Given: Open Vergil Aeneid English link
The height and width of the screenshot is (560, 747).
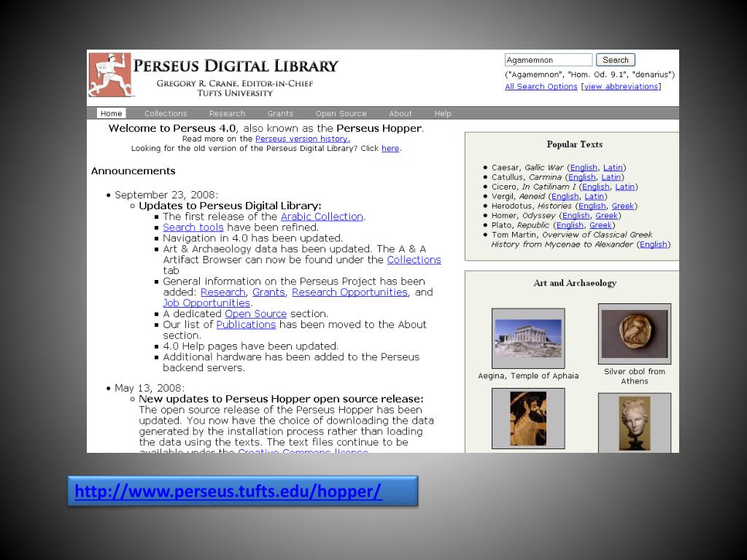Looking at the screenshot, I should (x=565, y=196).
